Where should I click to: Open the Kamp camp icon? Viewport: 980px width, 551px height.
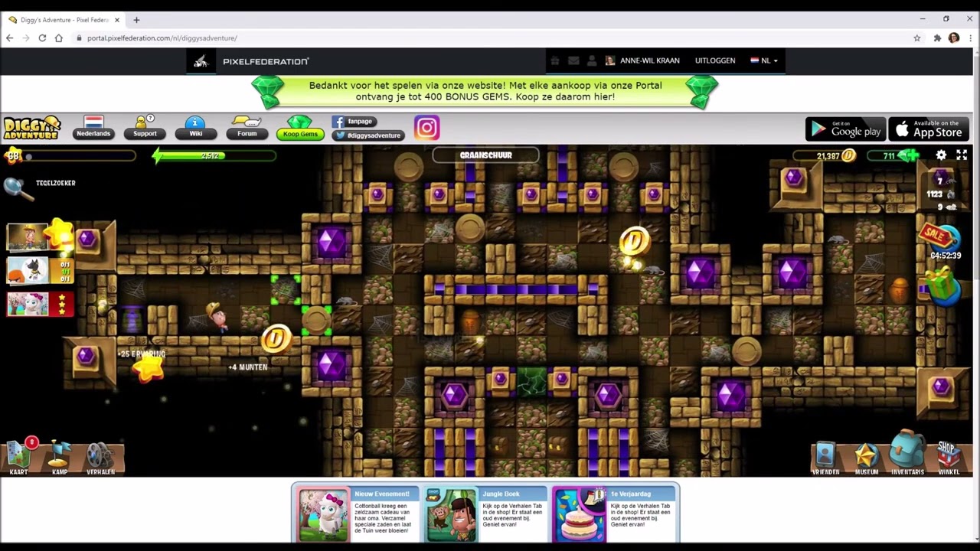pyautogui.click(x=60, y=457)
